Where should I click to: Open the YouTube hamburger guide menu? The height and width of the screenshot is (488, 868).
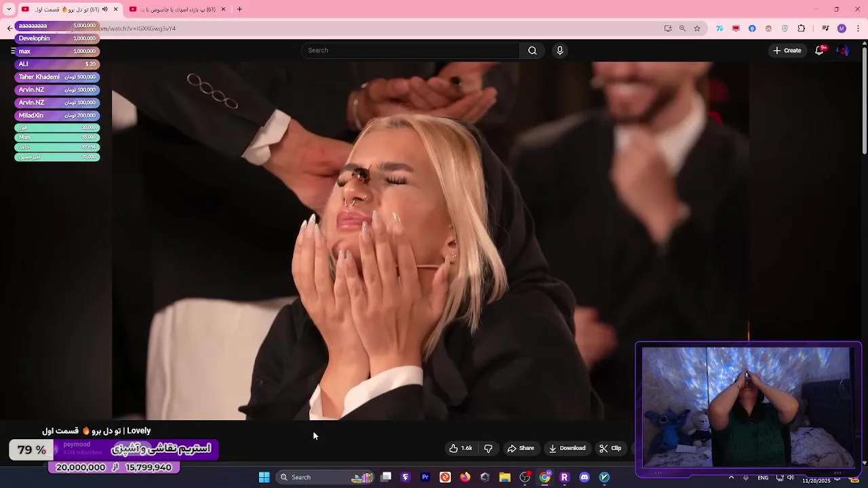click(x=12, y=51)
